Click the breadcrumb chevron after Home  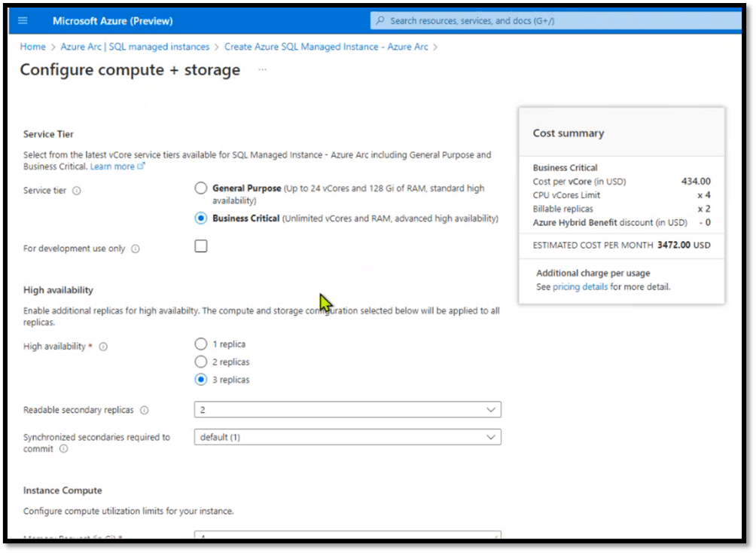[x=53, y=47]
